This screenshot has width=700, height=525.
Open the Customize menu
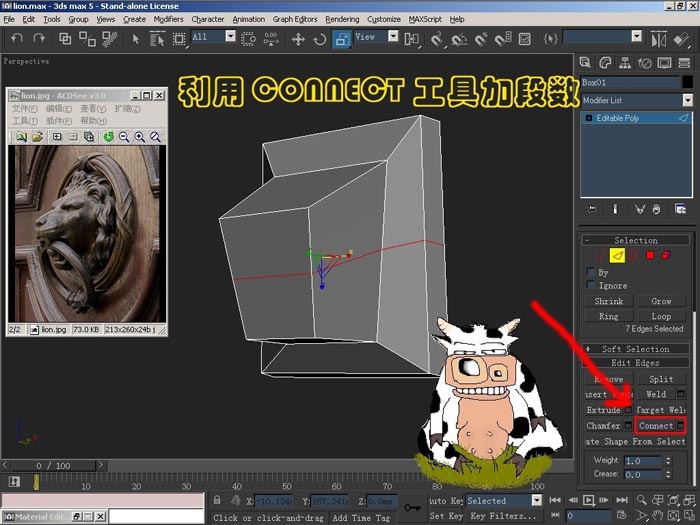point(383,19)
